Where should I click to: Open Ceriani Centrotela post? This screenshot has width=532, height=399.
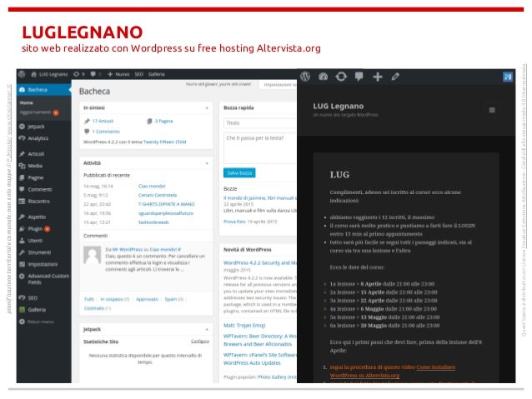coord(158,195)
